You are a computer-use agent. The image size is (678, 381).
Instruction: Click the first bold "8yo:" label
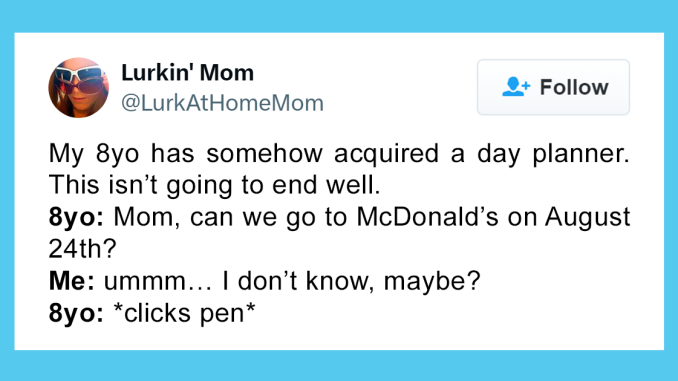pyautogui.click(x=76, y=217)
